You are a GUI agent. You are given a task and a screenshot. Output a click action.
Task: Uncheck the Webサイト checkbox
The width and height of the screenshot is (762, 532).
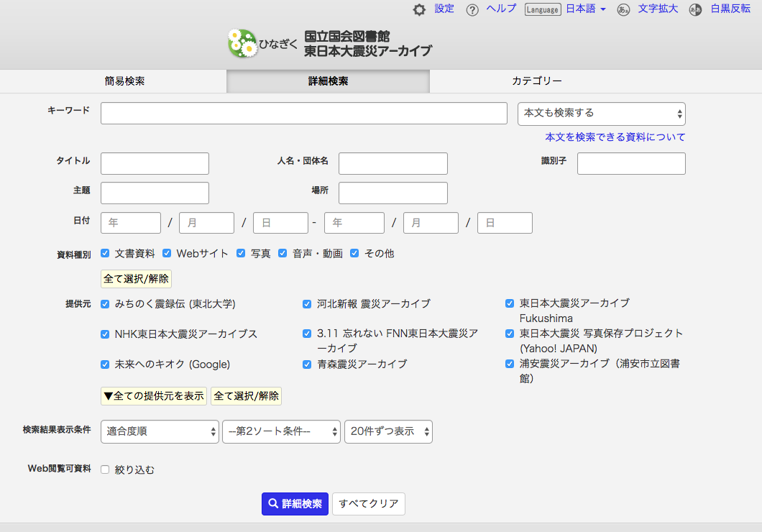(167, 253)
